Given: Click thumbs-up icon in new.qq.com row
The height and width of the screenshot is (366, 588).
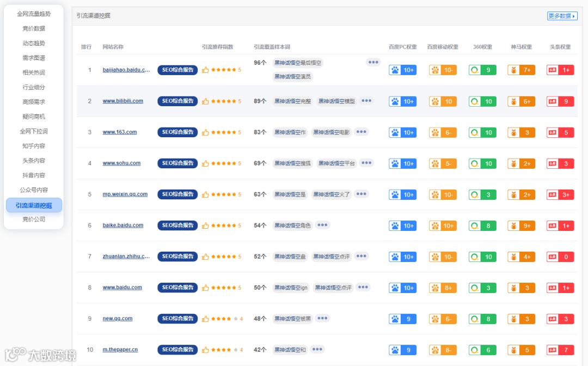Looking at the screenshot, I should point(205,319).
